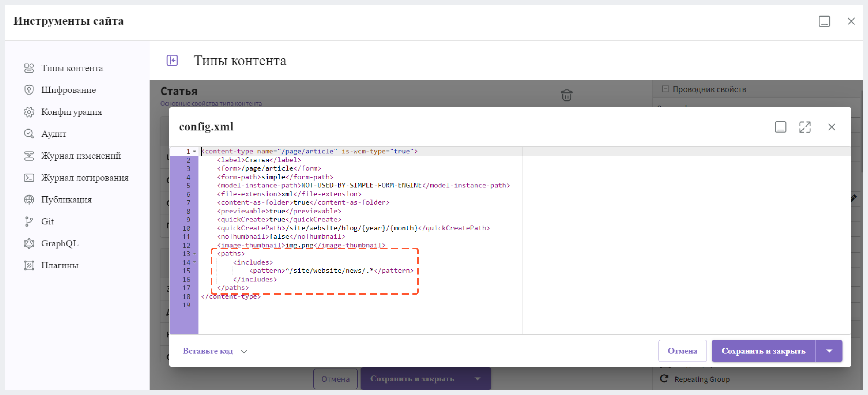The height and width of the screenshot is (395, 868).
Task: Click line number 19 in the gutter
Action: 186,305
